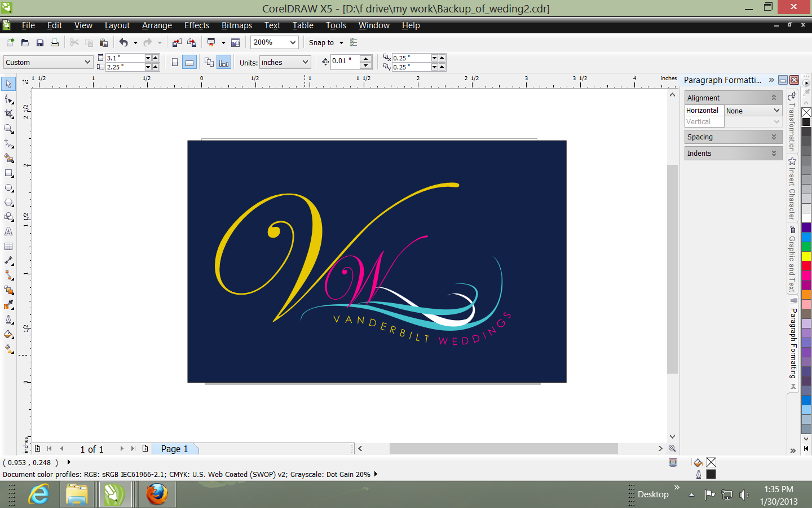Select the Color Eyedropper tool

(x=8, y=305)
